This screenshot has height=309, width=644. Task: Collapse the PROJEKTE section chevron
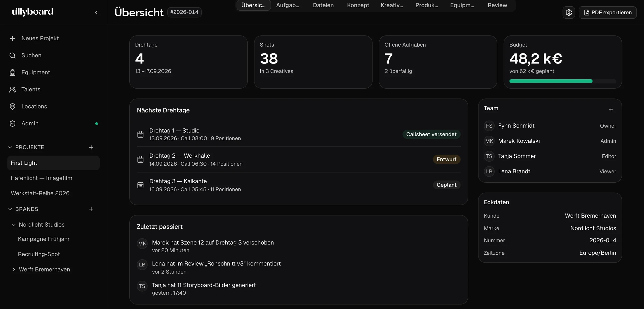pyautogui.click(x=10, y=147)
